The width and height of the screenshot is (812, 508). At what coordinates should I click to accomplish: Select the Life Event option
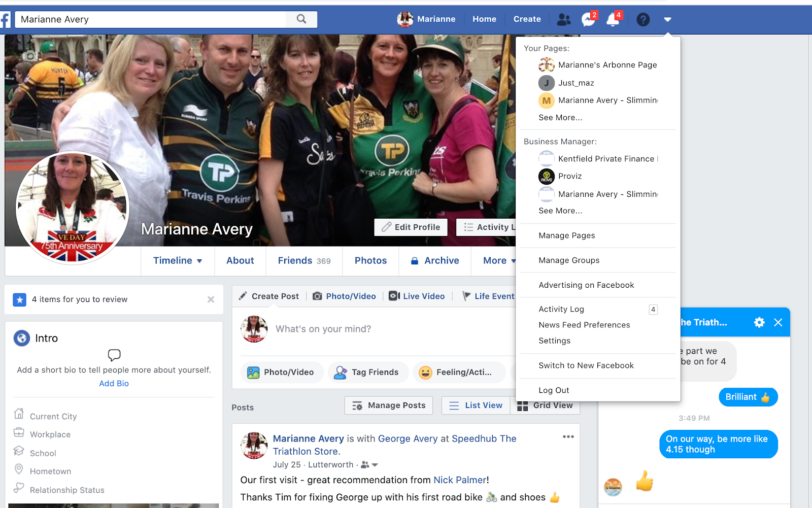click(x=489, y=296)
